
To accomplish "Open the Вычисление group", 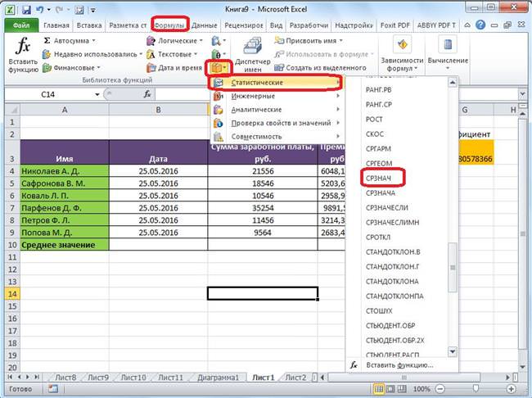I will click(448, 54).
